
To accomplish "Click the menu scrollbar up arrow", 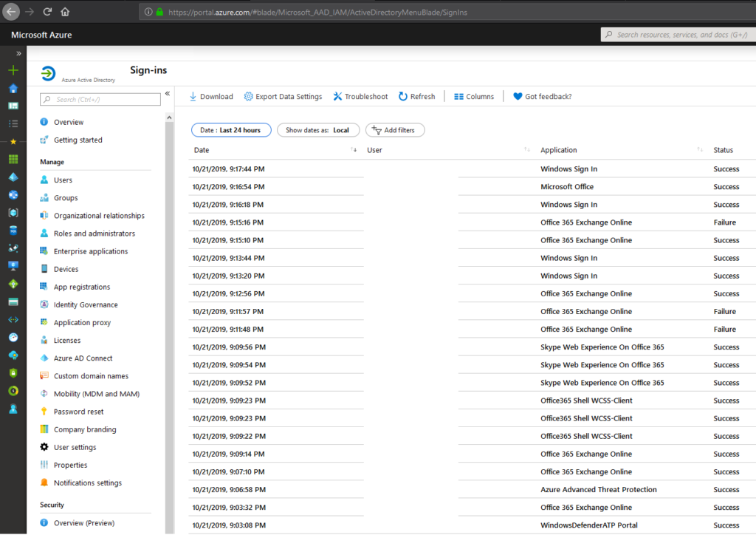I will point(169,117).
